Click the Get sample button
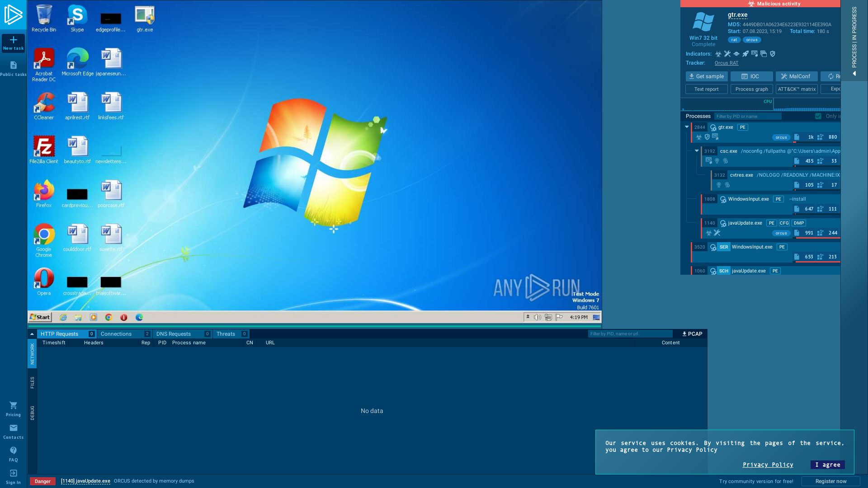Screen dimensions: 868x488 click(707, 76)
